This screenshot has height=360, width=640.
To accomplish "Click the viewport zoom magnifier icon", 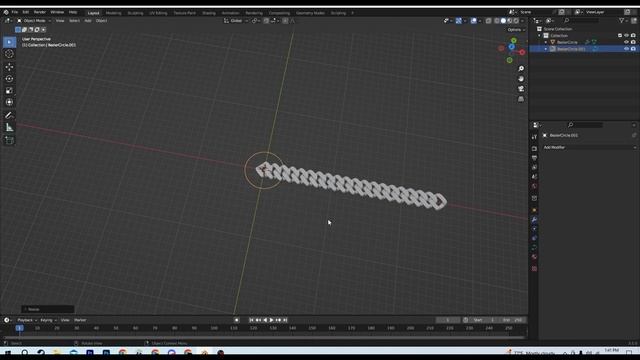I will coord(521,69).
